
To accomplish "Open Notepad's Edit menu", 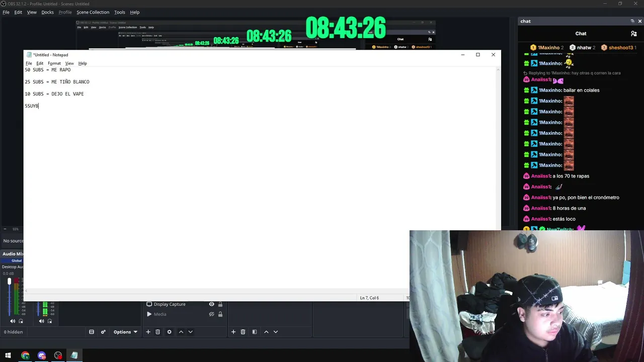I will point(40,63).
